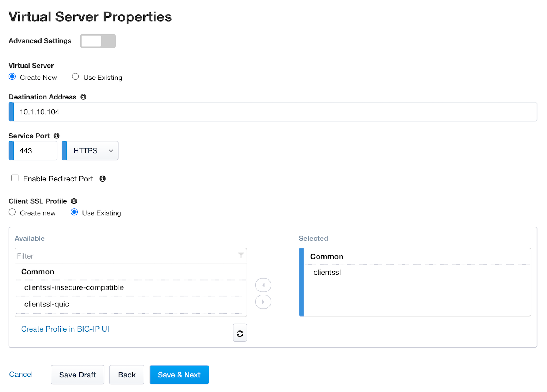Click the Save & Next button
Screen dimensions: 547x392
[x=179, y=375]
